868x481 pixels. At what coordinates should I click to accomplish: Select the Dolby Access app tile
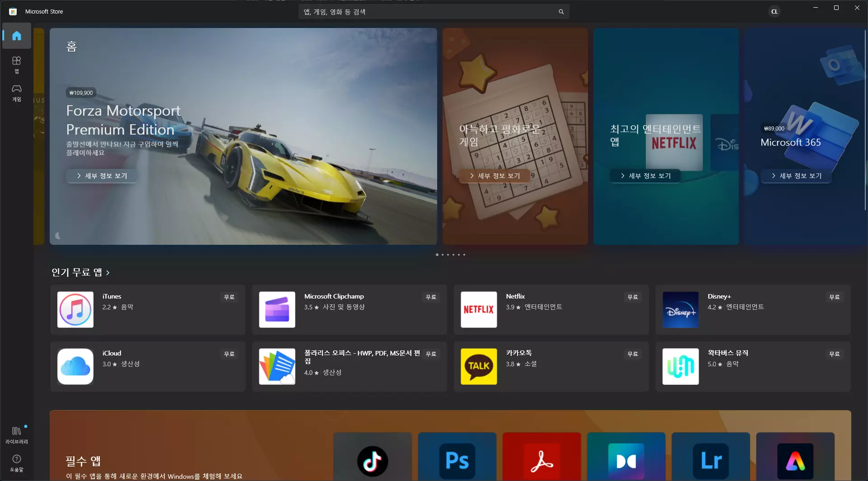[x=626, y=457]
